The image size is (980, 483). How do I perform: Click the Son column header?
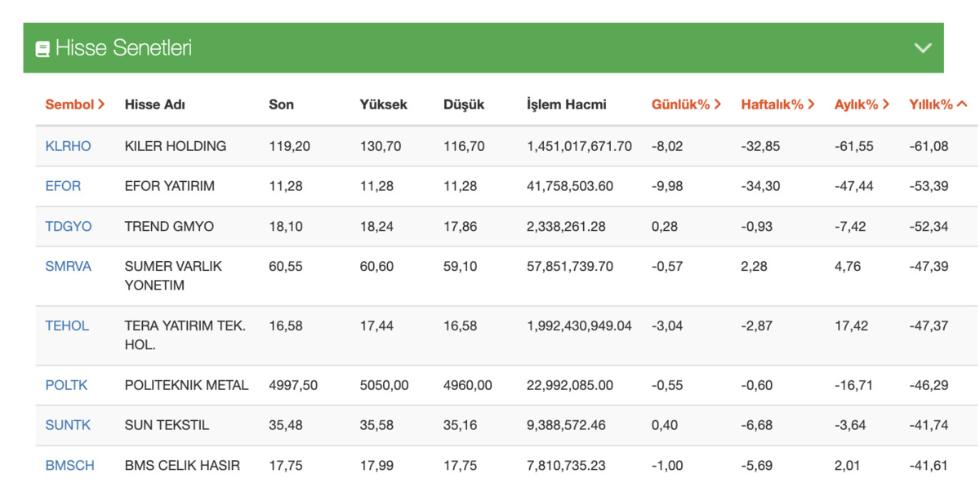(281, 104)
